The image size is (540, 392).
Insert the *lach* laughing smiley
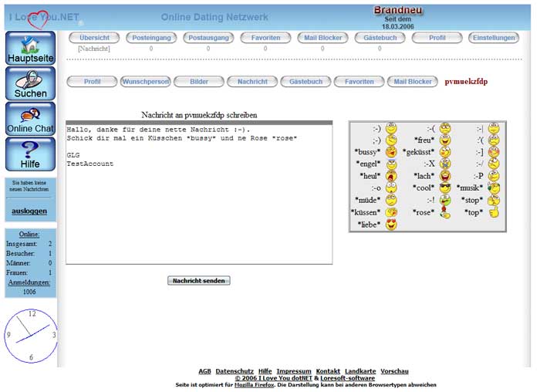445,176
